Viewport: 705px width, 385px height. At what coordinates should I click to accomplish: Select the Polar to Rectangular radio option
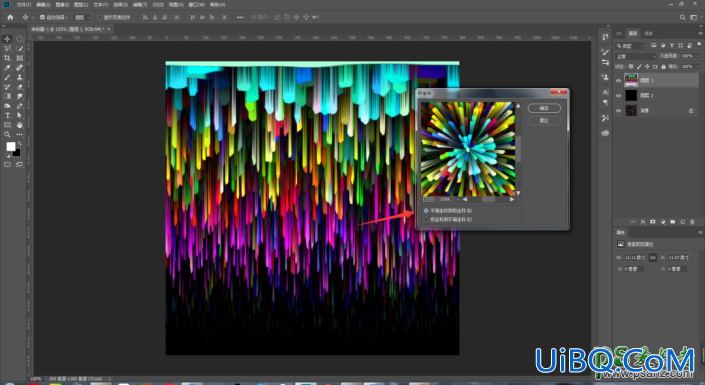(426, 219)
